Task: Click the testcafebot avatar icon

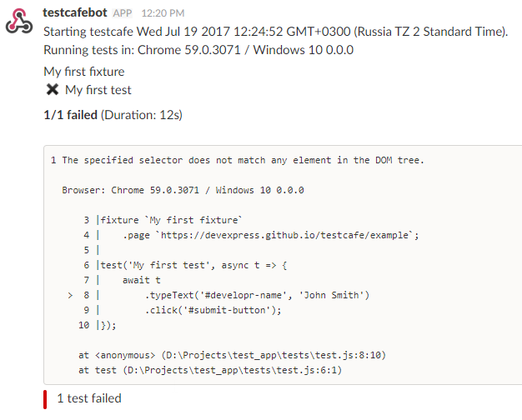Action: point(19,22)
